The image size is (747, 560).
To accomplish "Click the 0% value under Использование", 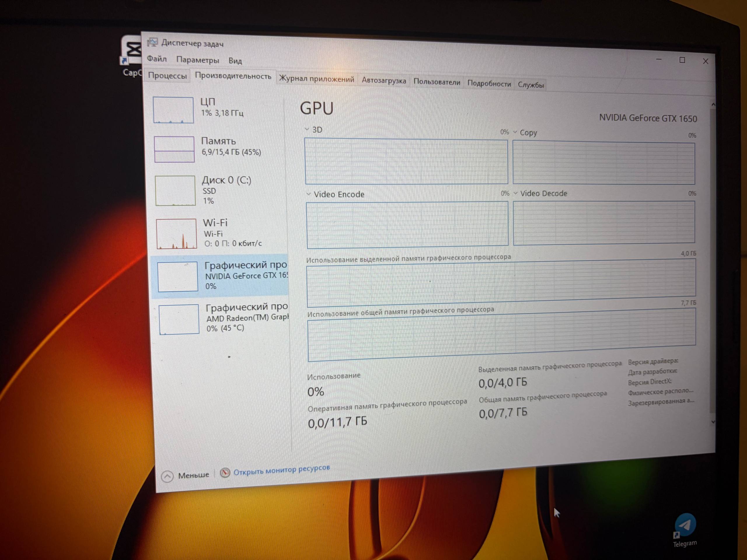I will tap(315, 391).
